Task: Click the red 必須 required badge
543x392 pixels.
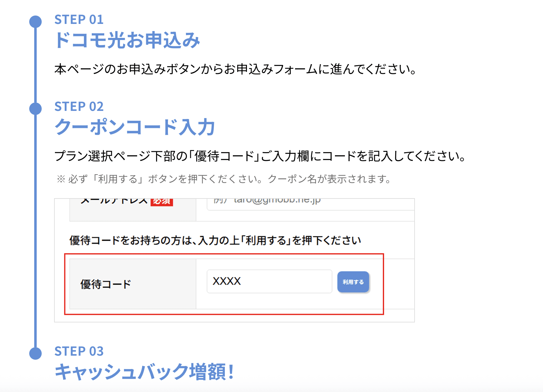Action: pos(162,201)
